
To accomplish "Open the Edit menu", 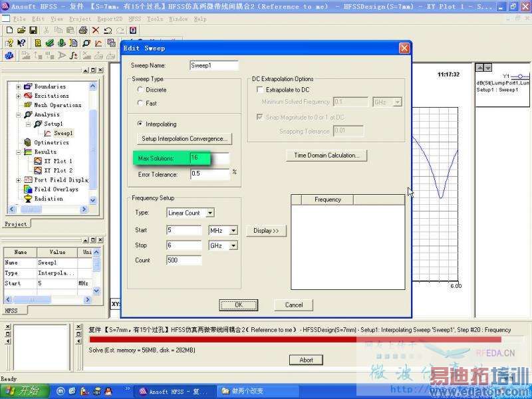I will [x=38, y=19].
